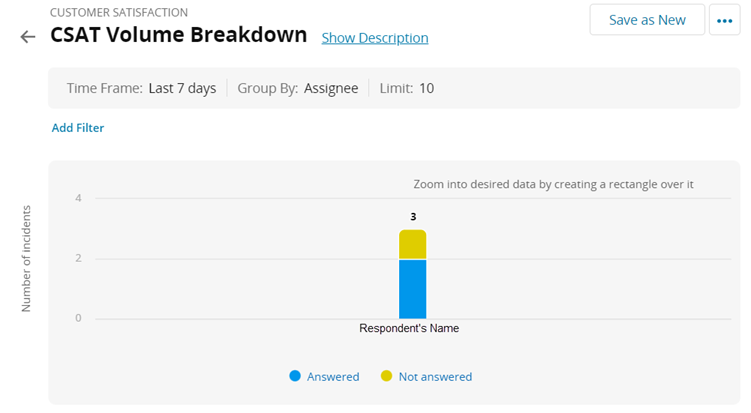Click the Add Filter link

tap(78, 128)
